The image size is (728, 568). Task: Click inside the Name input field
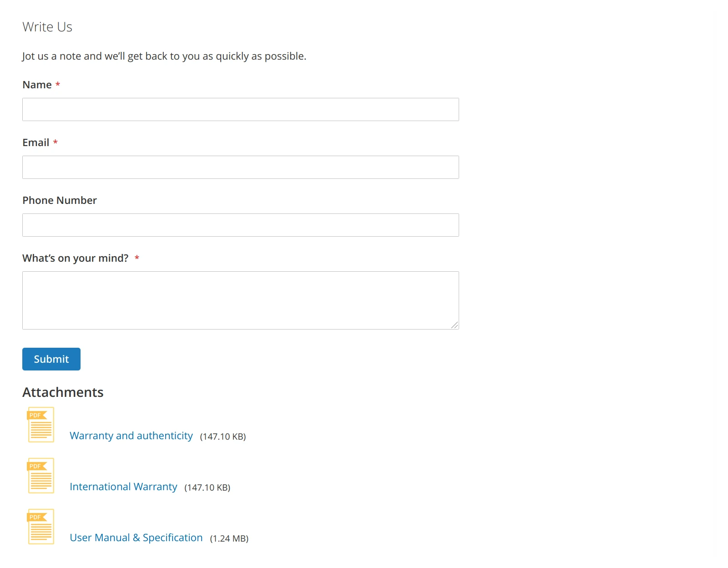point(240,109)
